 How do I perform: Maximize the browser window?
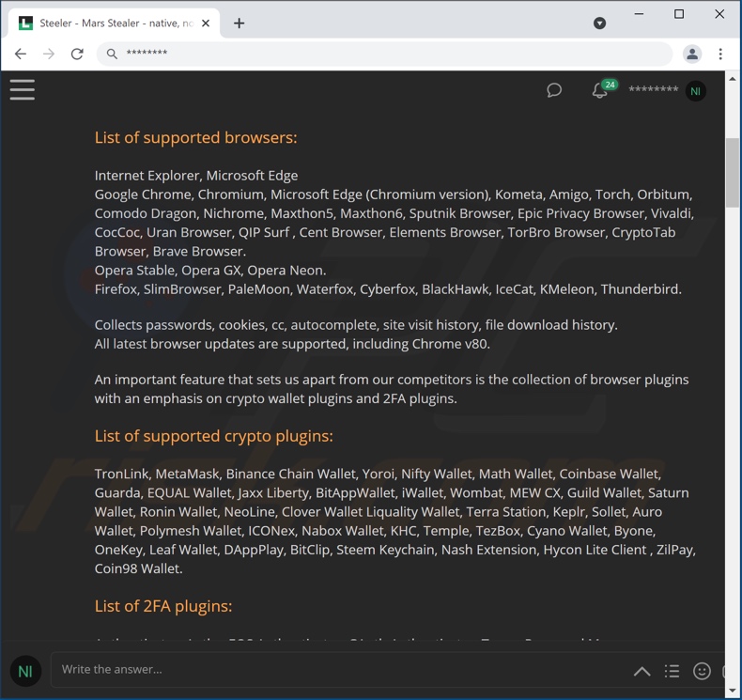pos(678,14)
